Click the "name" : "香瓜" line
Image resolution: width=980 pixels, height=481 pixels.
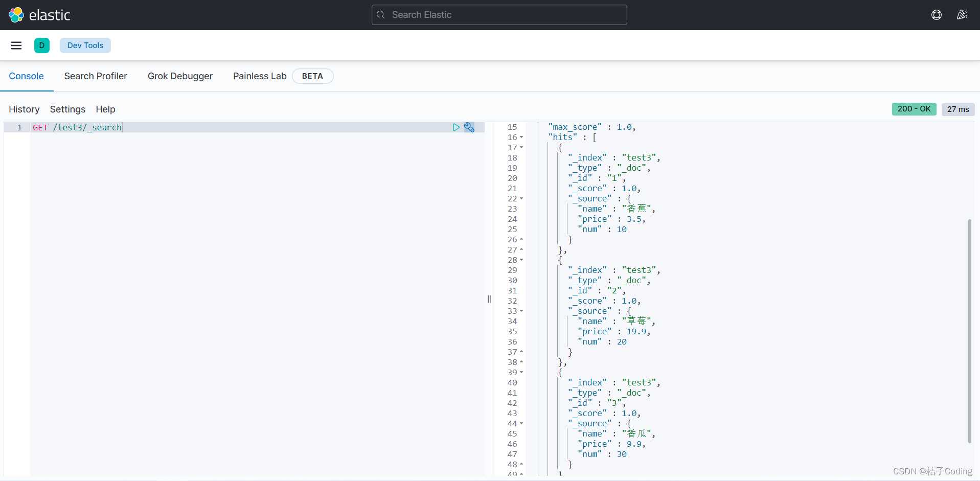[617, 434]
